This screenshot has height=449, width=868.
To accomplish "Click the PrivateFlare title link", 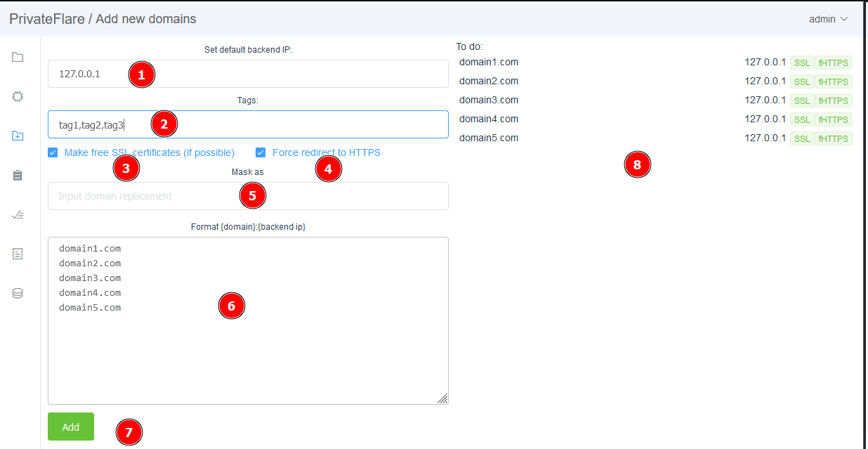I will (x=46, y=19).
